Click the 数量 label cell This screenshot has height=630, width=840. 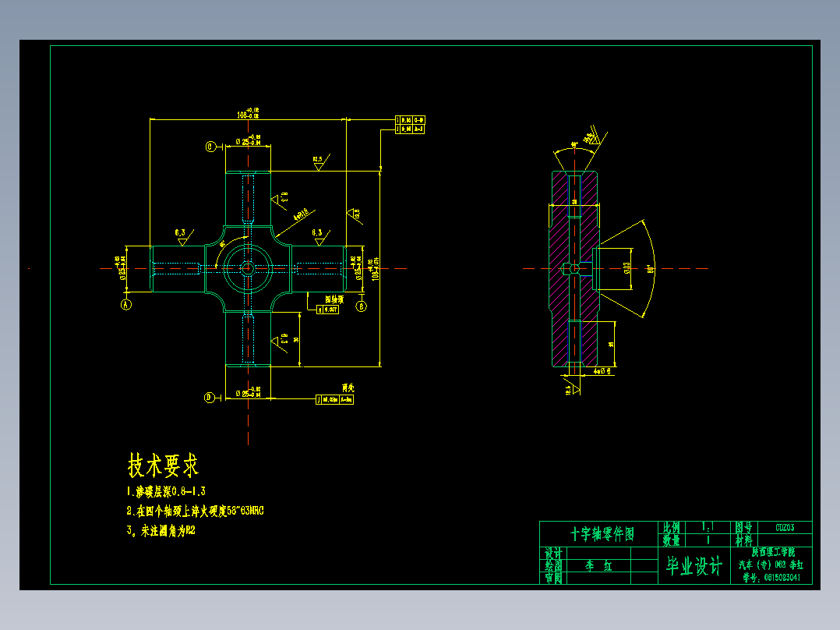click(x=671, y=540)
